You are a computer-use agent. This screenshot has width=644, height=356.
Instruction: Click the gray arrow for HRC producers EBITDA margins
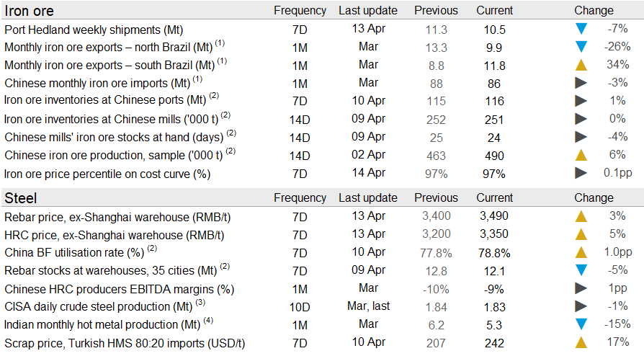coord(581,288)
